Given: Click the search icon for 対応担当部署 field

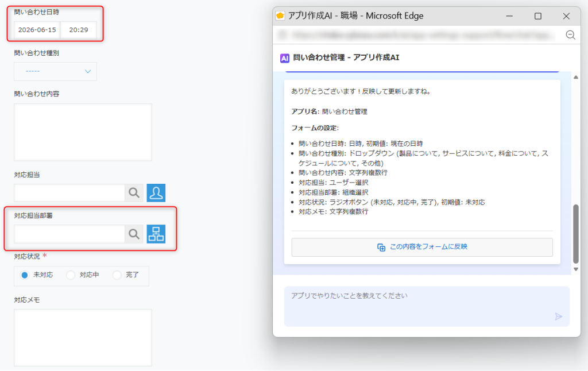Looking at the screenshot, I should 134,234.
